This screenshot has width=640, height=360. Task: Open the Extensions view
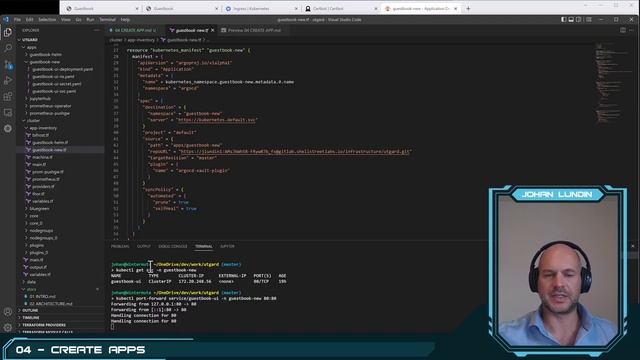[8, 96]
